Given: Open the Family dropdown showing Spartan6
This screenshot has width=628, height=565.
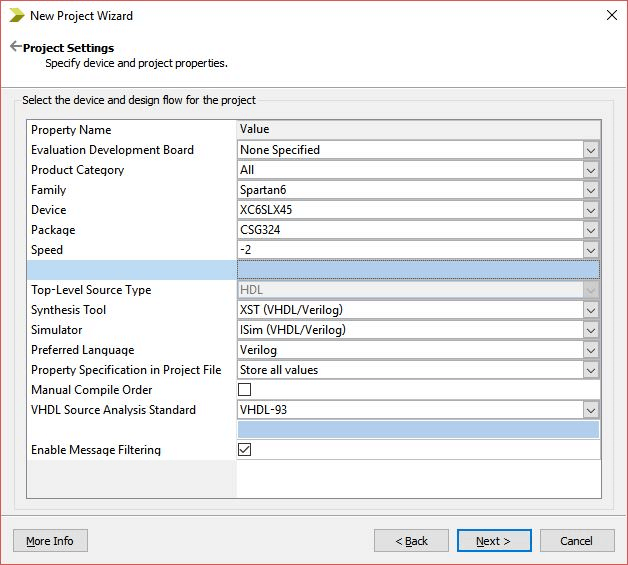Looking at the screenshot, I should 591,190.
